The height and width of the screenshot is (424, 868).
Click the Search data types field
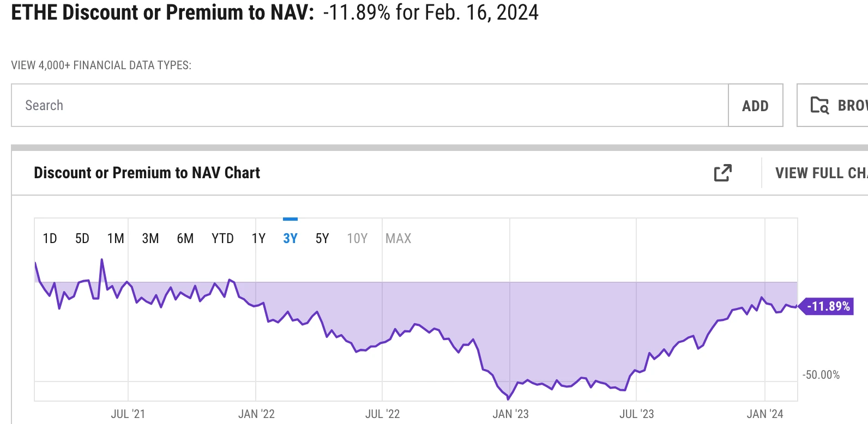coord(370,105)
